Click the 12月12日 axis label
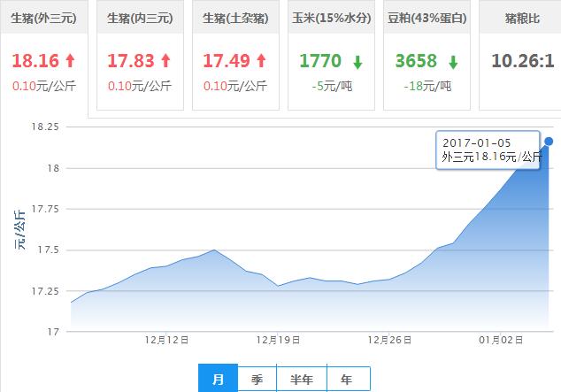Image resolution: width=561 pixels, height=392 pixels. pyautogui.click(x=166, y=340)
